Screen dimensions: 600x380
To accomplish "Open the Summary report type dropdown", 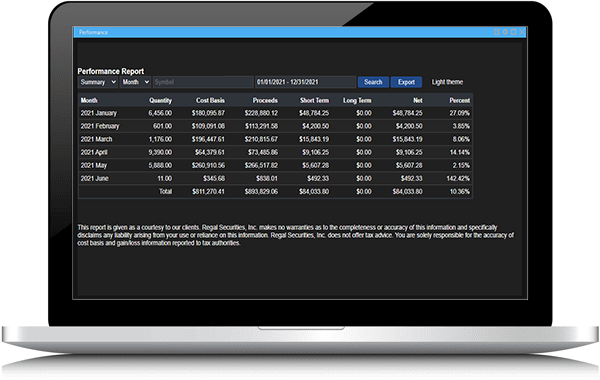I will 98,82.
